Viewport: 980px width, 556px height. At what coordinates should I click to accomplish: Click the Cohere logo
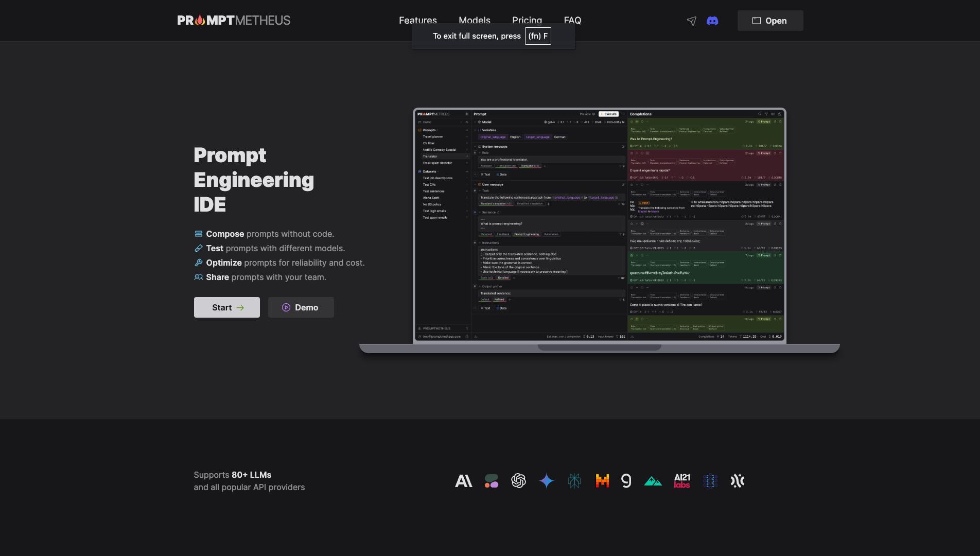pos(492,481)
